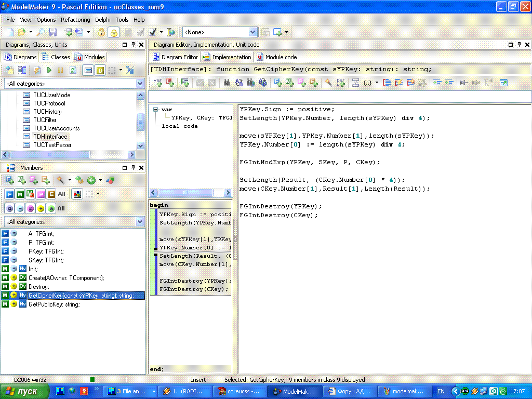The width and height of the screenshot is (532, 399).
Task: Collapse the var node in local code tree
Action: (155, 110)
